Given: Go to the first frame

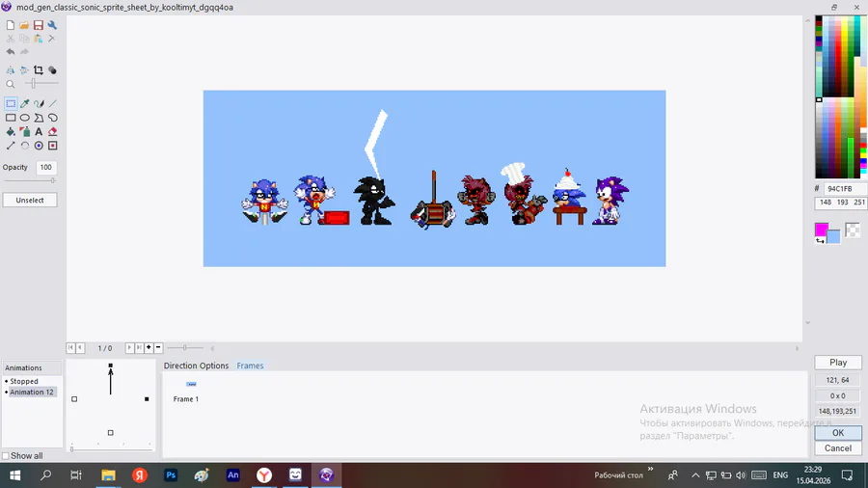Looking at the screenshot, I should [70, 347].
